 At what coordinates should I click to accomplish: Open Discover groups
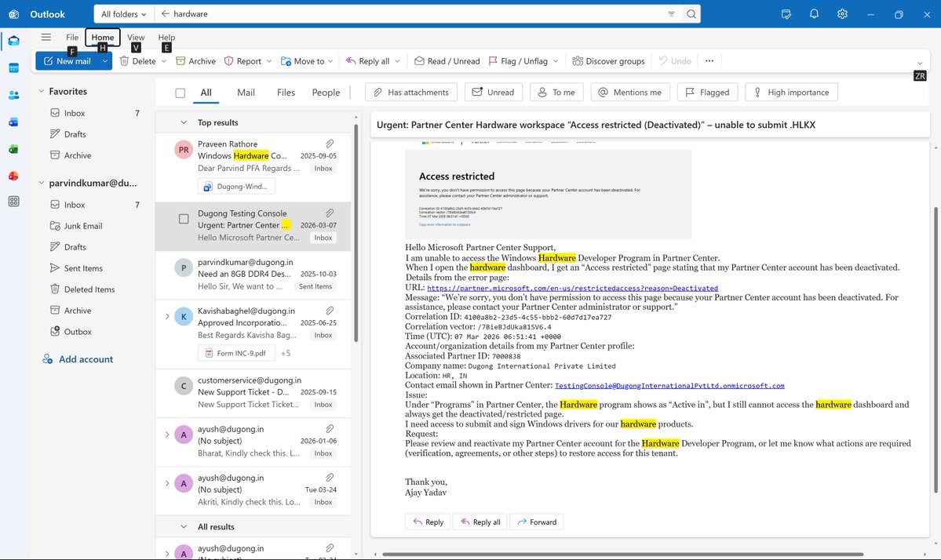click(x=608, y=61)
